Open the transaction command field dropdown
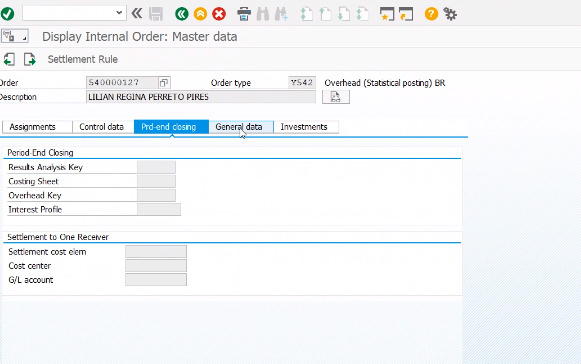The width and height of the screenshot is (581, 364). click(119, 13)
